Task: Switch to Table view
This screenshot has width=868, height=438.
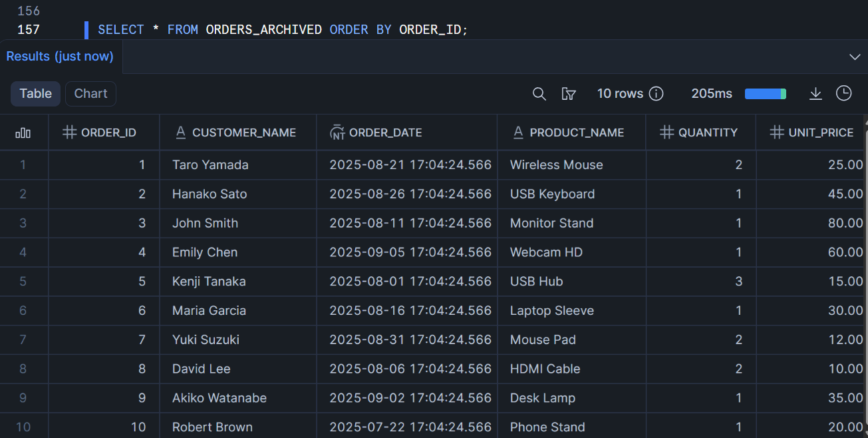Action: (36, 94)
